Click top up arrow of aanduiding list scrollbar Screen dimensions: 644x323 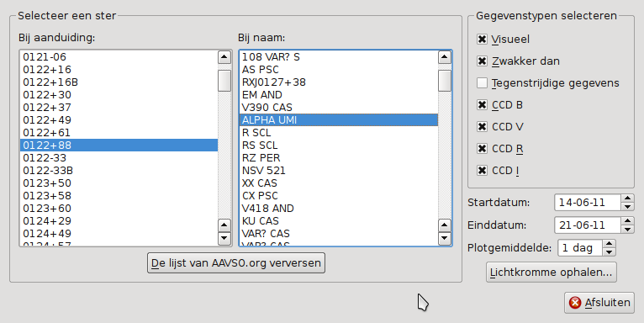click(224, 57)
